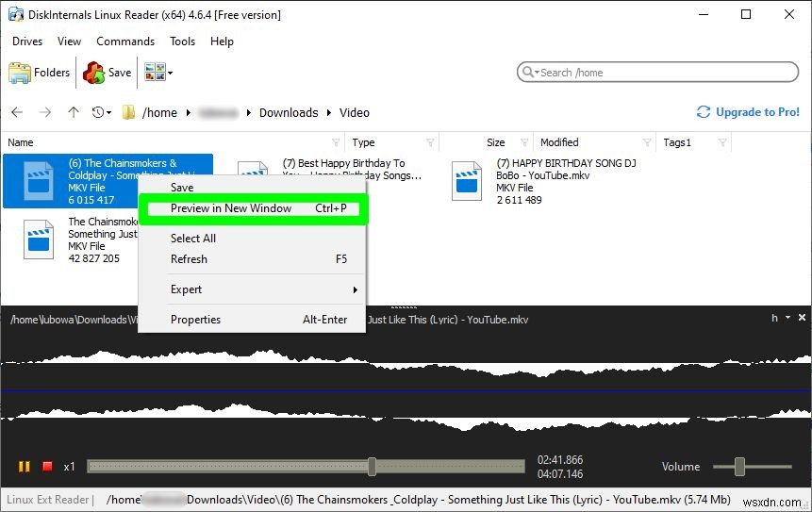Screen dimensions: 812x512
Task: Click the /home folder icon in breadcrumb
Action: coord(129,112)
